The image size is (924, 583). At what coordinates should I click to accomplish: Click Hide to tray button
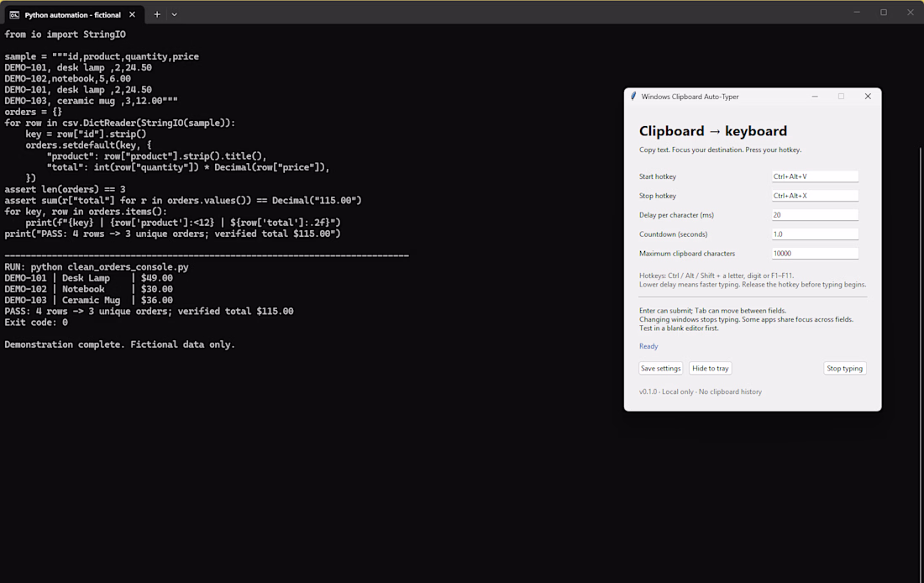coord(710,369)
